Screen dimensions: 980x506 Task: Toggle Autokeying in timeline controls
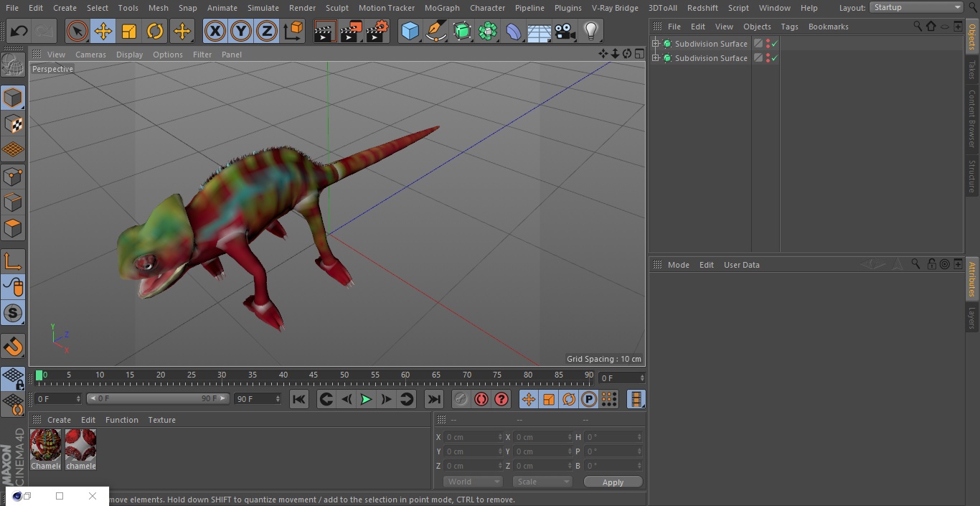[481, 399]
